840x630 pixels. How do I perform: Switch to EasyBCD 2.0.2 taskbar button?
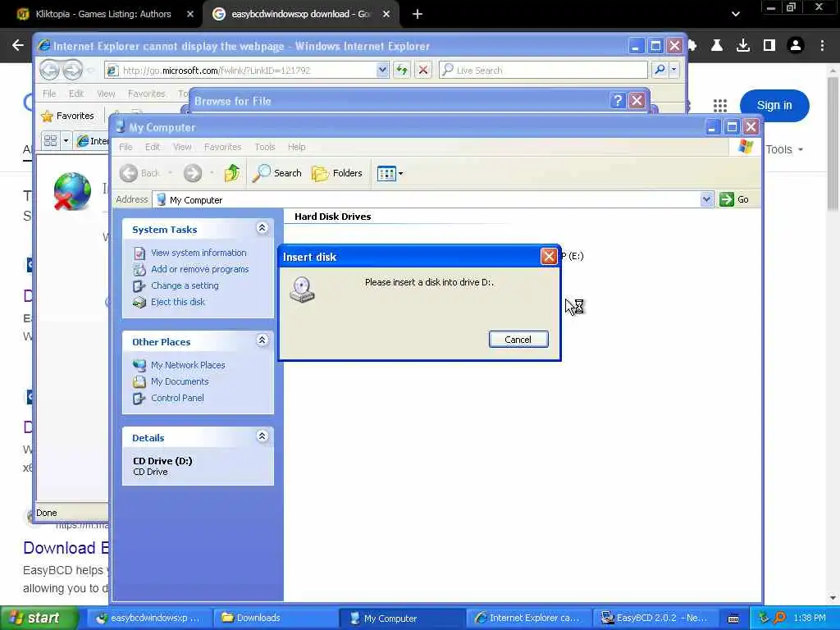pos(655,618)
